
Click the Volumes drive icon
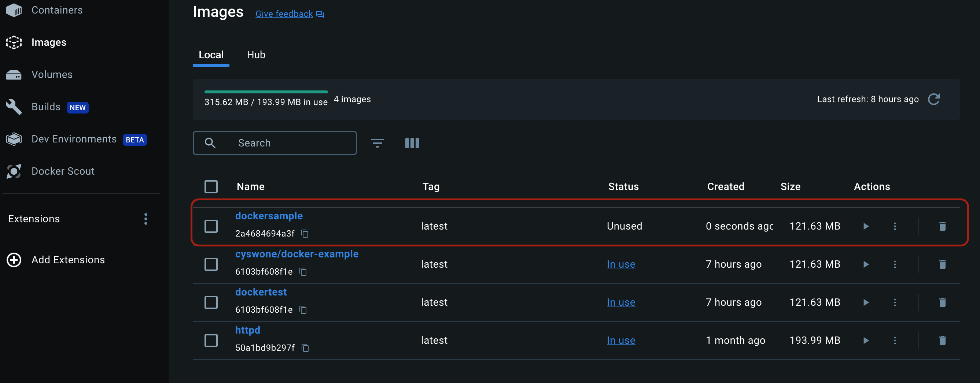point(14,74)
